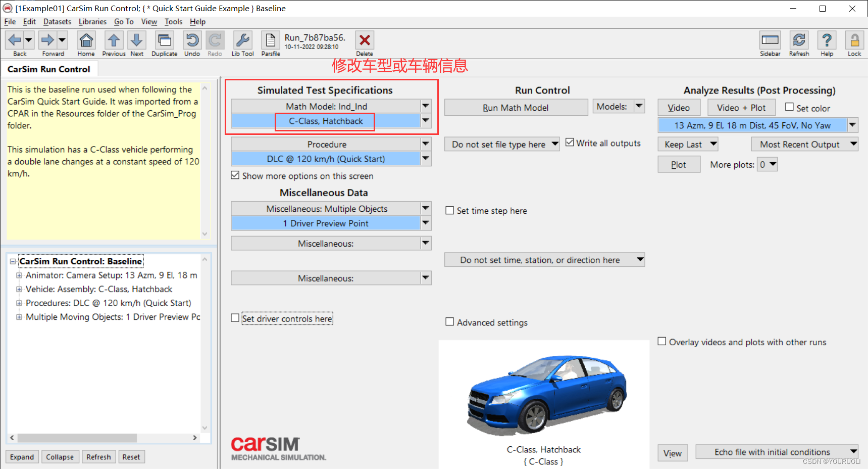Click the Undo icon
Screen dimensions: 868x469
[x=192, y=40]
